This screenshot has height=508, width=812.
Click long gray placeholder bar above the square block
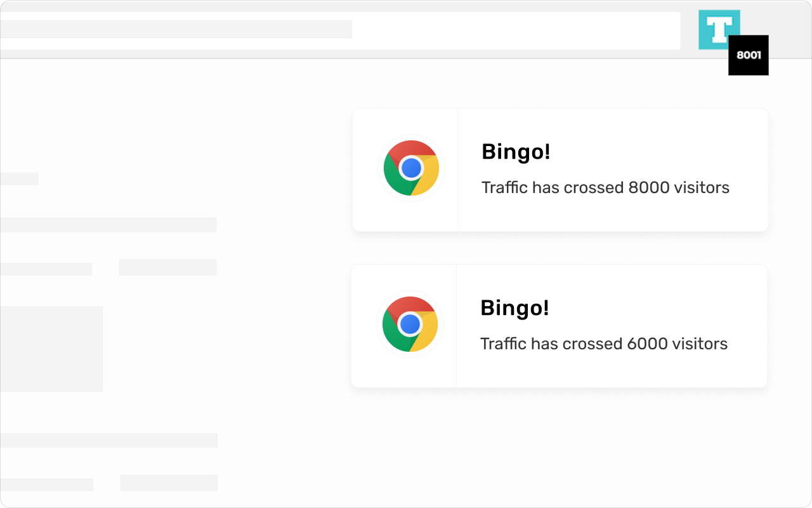(x=108, y=225)
